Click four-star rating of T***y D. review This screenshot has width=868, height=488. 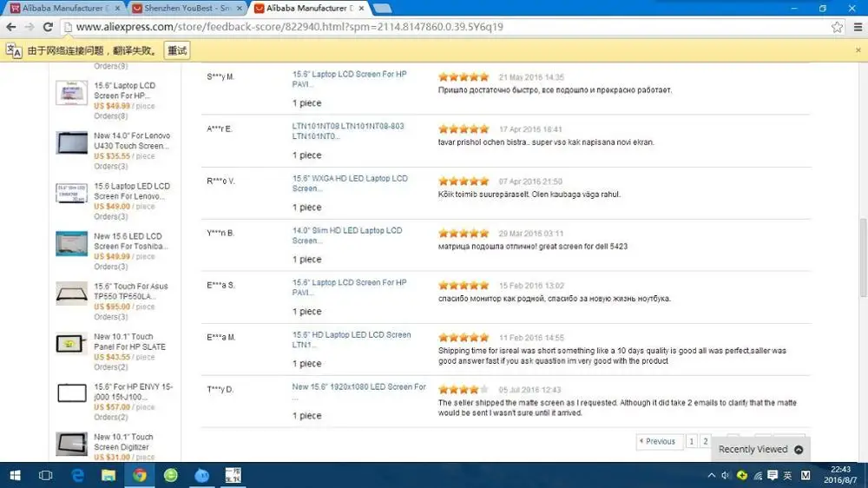[464, 389]
